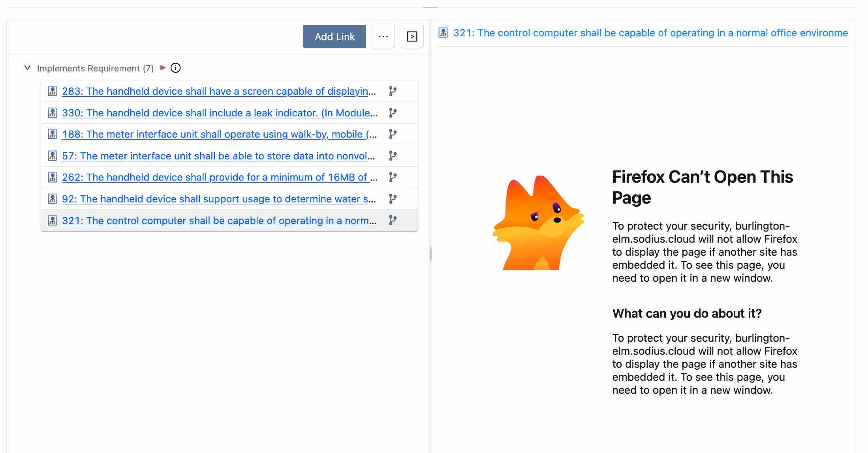Click requirement icon for item 330
The image size is (868, 453).
[x=52, y=113]
